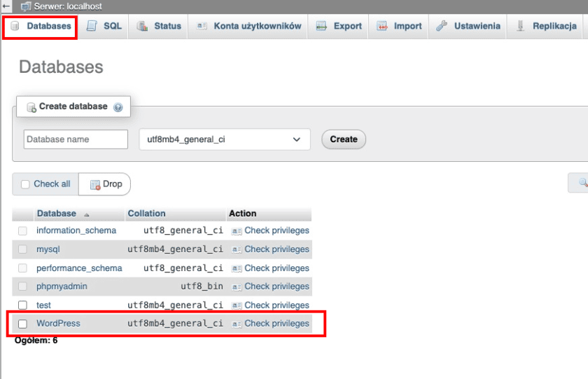Toggle the performance_schema row checkbox
588x379 pixels.
[x=22, y=268]
